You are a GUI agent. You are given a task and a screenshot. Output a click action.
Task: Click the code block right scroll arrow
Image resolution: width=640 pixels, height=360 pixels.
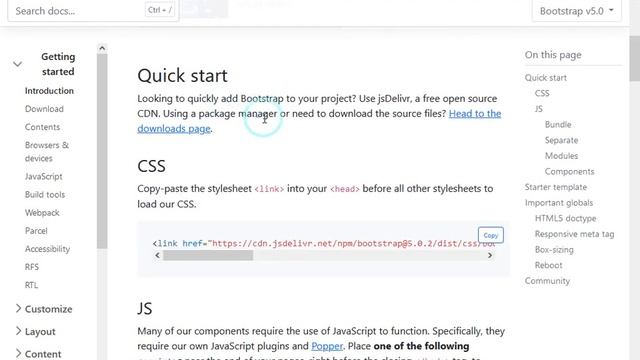pyautogui.click(x=490, y=256)
